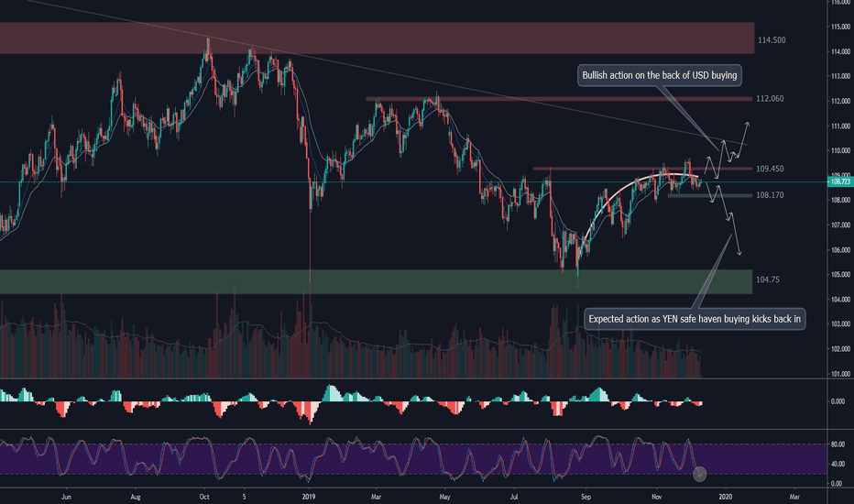
Task: Select the 'Expected action as YEN safe haven buying' callout
Action: coord(695,319)
